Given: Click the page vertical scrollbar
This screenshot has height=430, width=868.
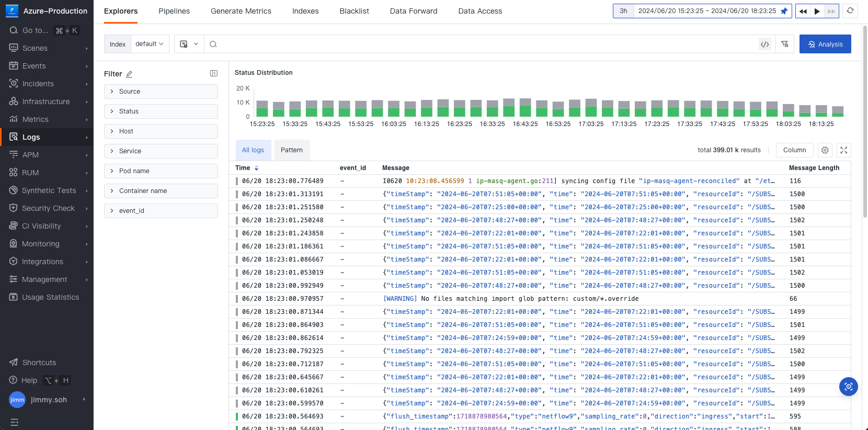Looking at the screenshot, I should coord(865,120).
